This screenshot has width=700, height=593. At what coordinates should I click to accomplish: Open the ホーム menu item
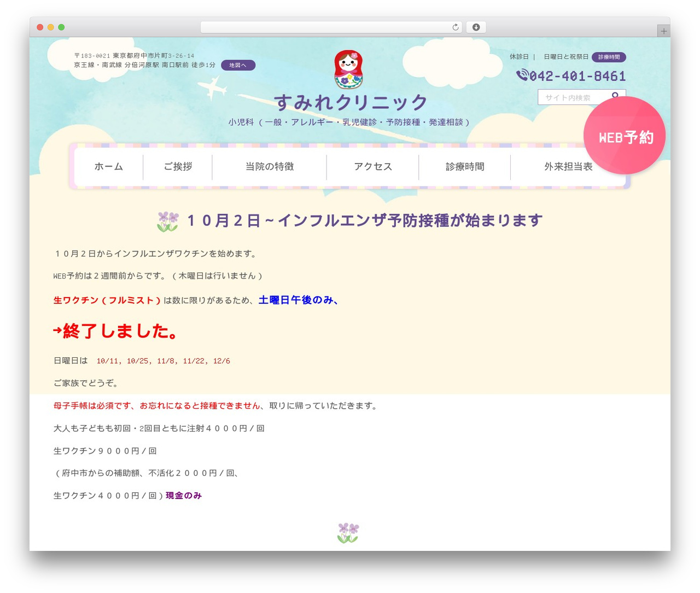coord(109,167)
